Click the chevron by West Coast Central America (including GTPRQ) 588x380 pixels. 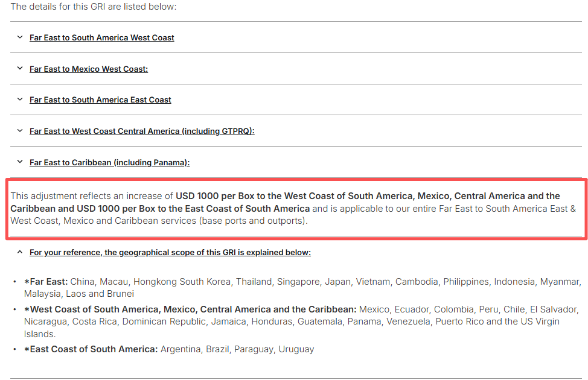(x=20, y=131)
